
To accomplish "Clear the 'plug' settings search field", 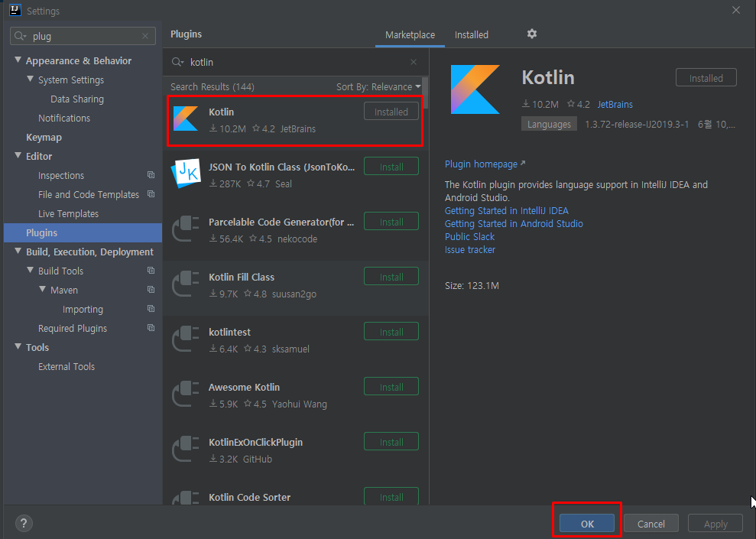I will (x=145, y=36).
